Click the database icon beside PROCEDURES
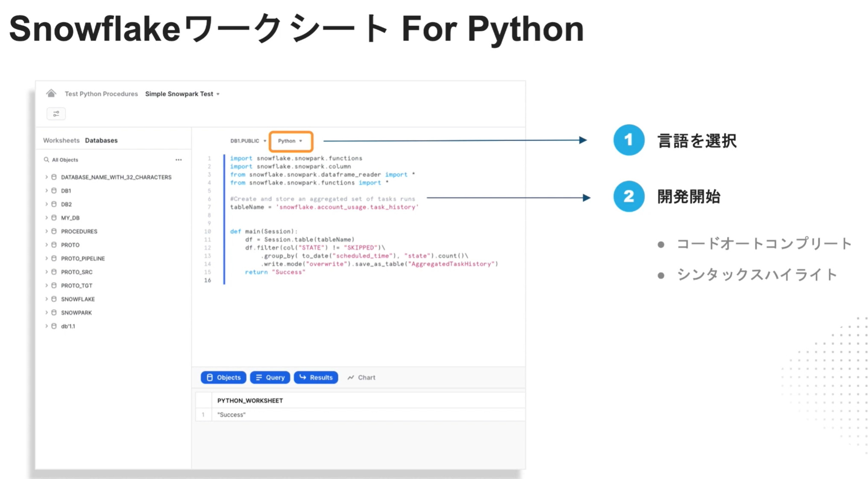 click(x=54, y=231)
